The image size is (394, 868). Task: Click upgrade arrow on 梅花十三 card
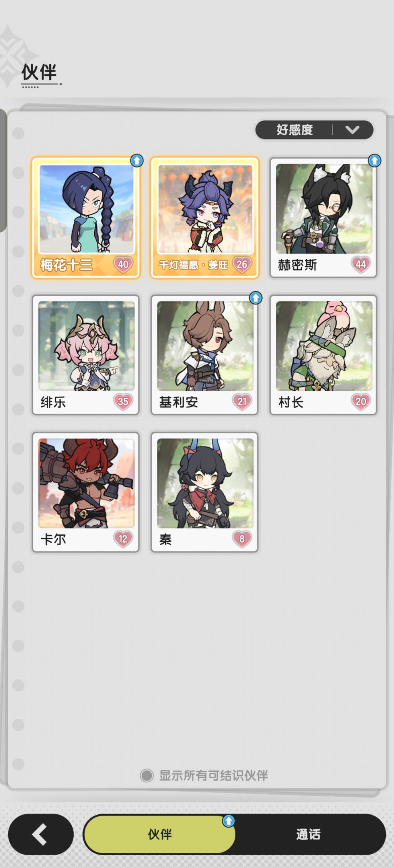[137, 160]
